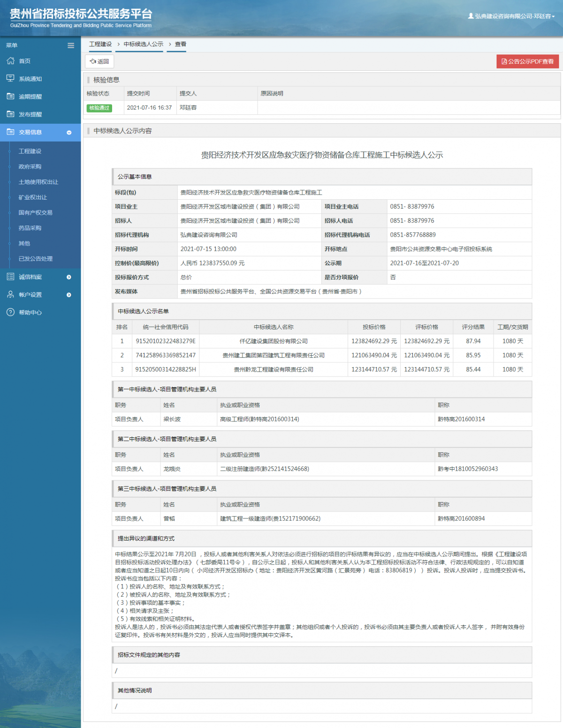Expand the 诚信档案 menu arrow
Image resolution: width=563 pixels, height=728 pixels.
[x=69, y=277]
